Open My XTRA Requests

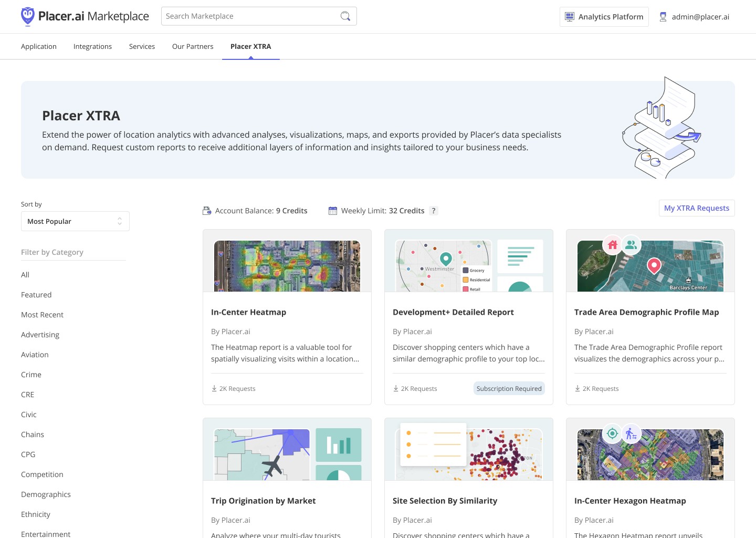(697, 208)
